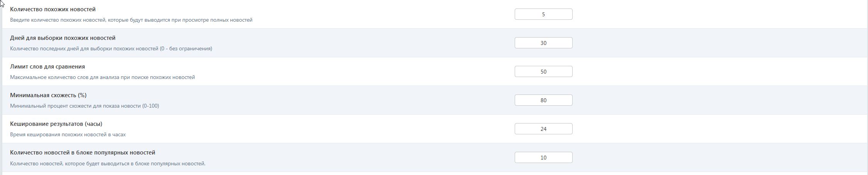Image resolution: width=868 pixels, height=175 pixels.
Task: Click the Дней для выборки похожих новостей label
Action: coord(63,38)
